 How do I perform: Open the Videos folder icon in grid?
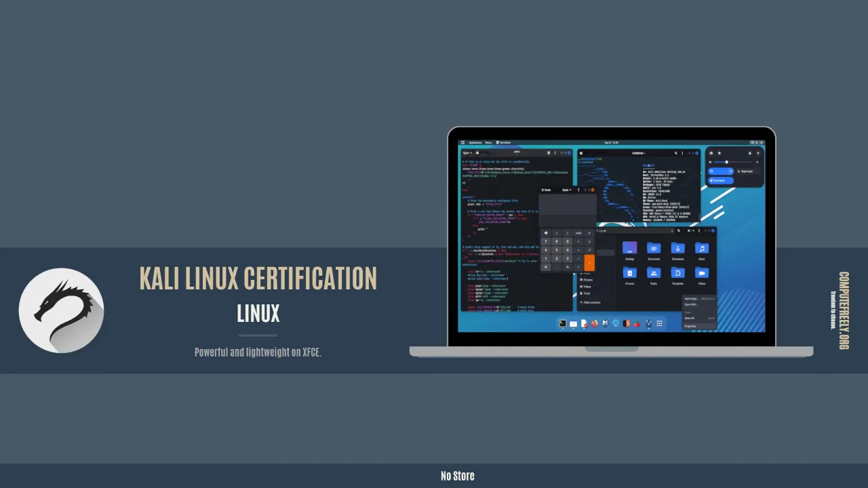[702, 272]
